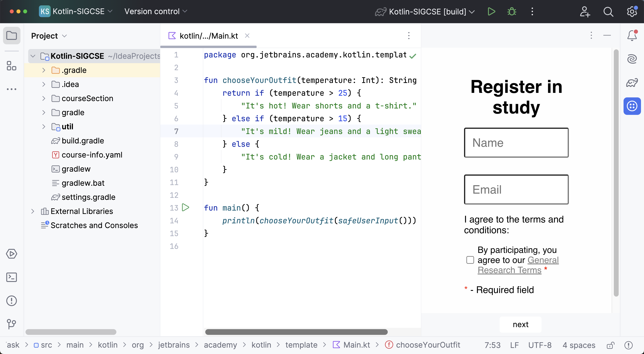Open editor tab options vertical dots
The width and height of the screenshot is (644, 354).
tap(409, 36)
